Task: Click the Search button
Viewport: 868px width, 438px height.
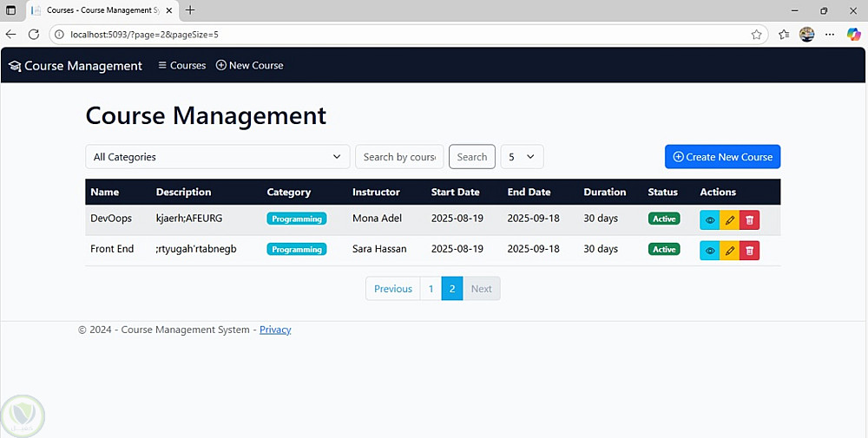Action: tap(471, 156)
